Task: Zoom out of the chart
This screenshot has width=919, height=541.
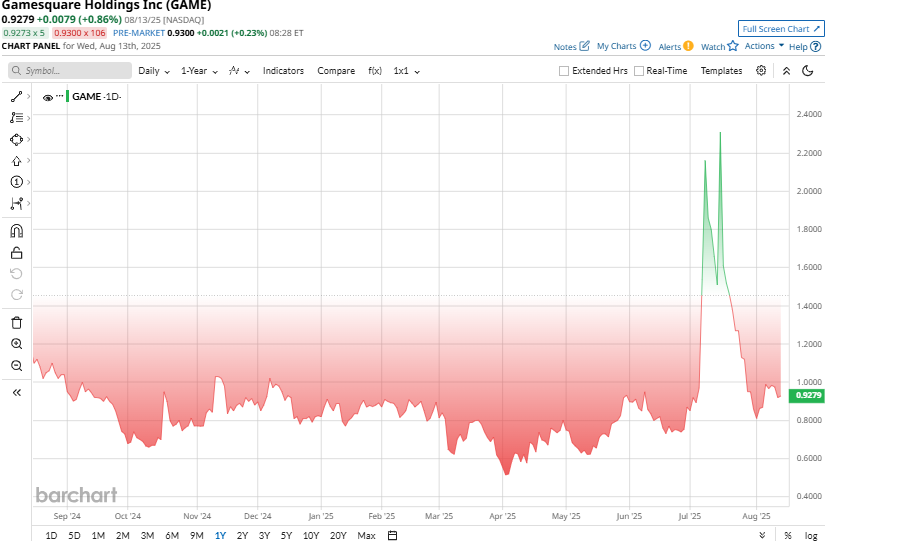Action: [16, 366]
